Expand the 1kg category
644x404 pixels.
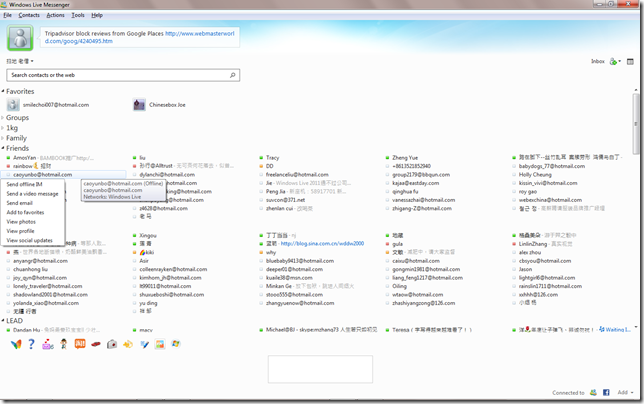point(3,128)
